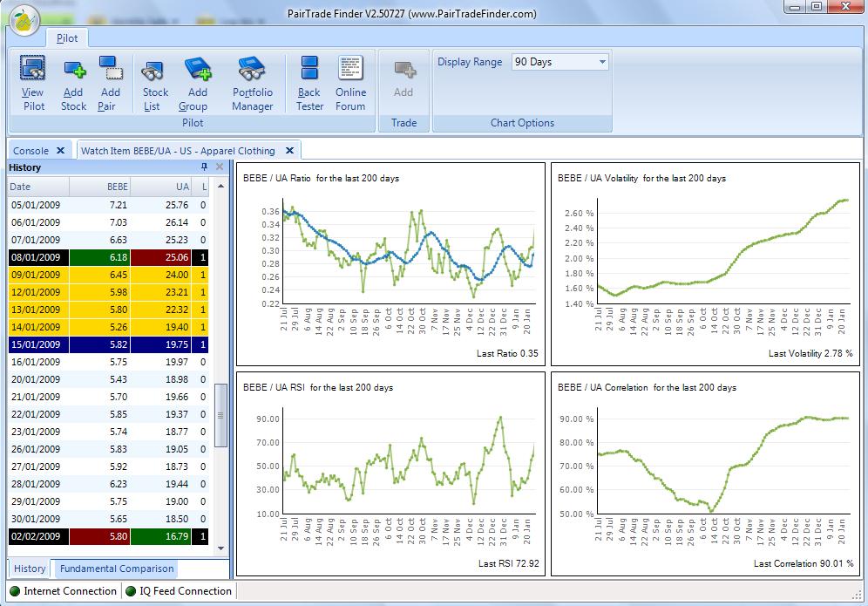The width and height of the screenshot is (868, 606).
Task: Click the Add Group book icon
Action: [198, 69]
